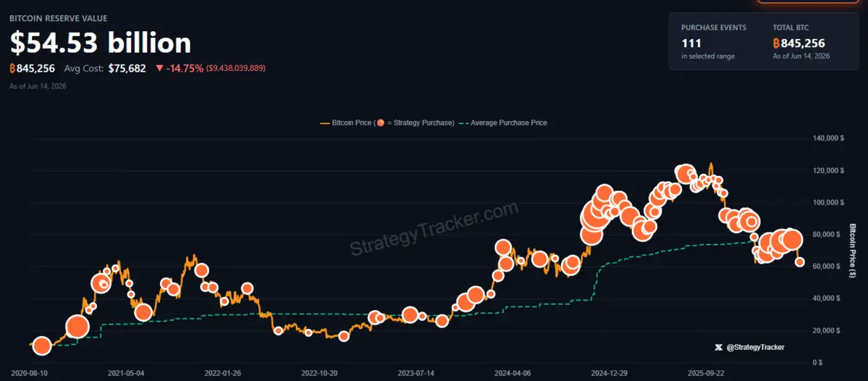Click the 2021-05-04 date label

126,373
